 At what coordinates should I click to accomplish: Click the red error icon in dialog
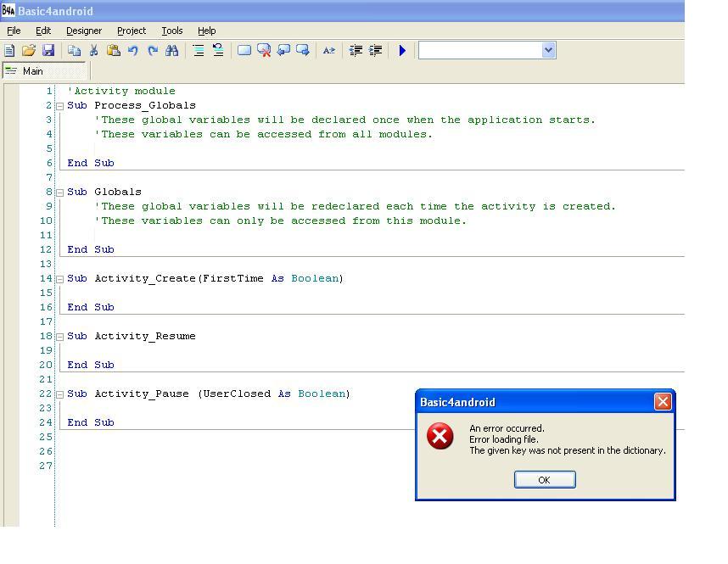coord(440,436)
